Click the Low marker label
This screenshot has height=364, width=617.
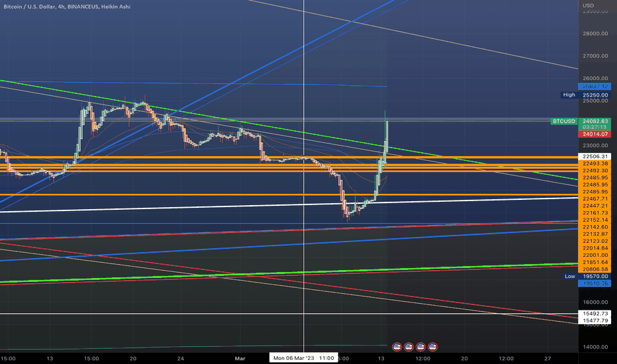(x=570, y=276)
